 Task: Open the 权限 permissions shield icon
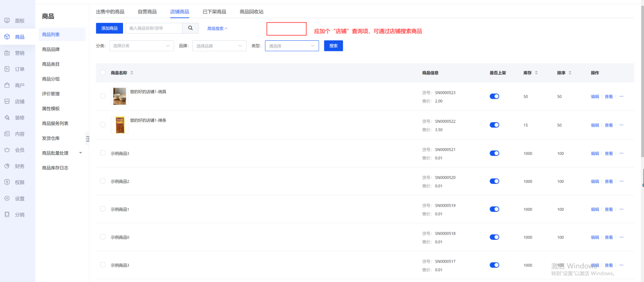click(7, 182)
